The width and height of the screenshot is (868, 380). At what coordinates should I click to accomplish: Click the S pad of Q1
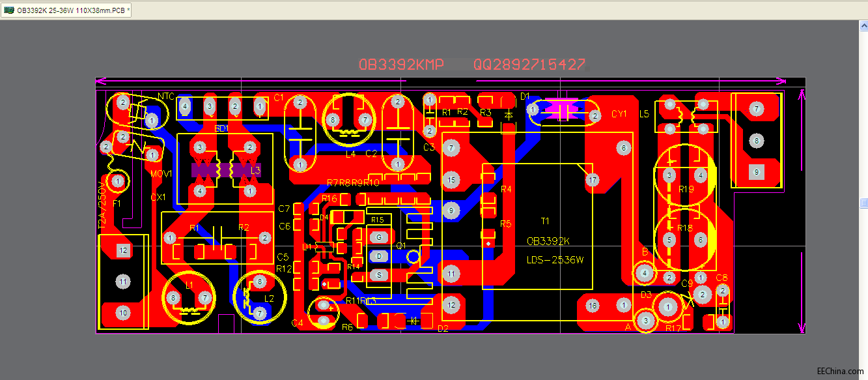pyautogui.click(x=378, y=275)
